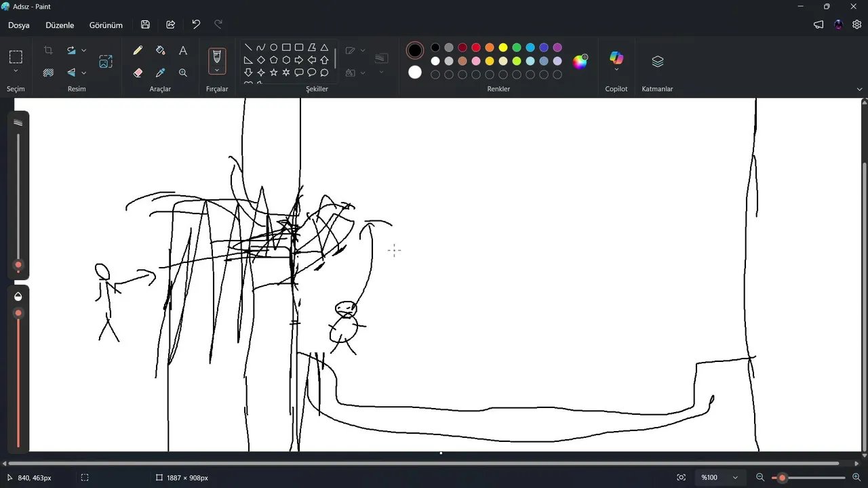This screenshot has width=868, height=488.
Task: Click the Redo arrow
Action: (218, 24)
